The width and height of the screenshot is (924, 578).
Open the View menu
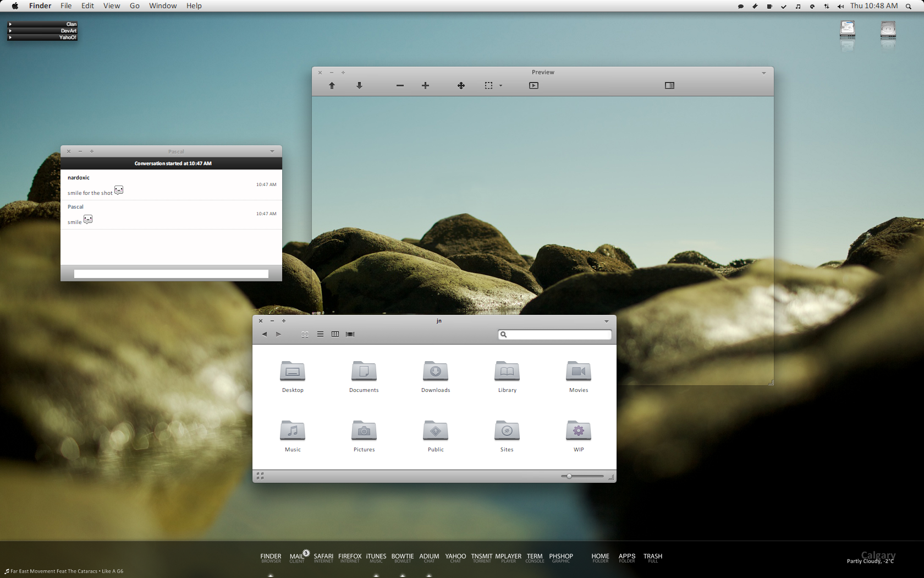coord(112,6)
